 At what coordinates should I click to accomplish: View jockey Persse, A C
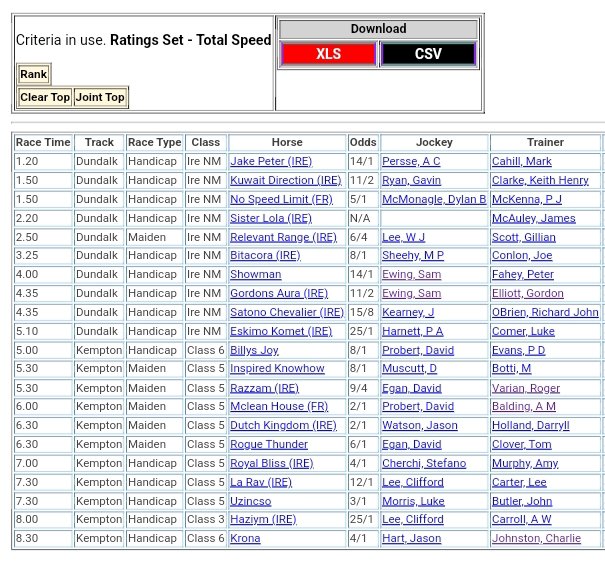[x=411, y=162]
